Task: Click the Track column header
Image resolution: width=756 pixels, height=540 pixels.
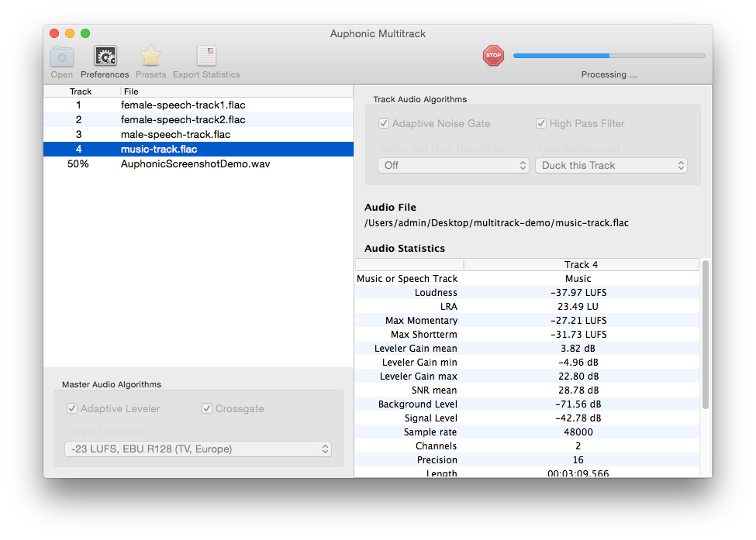Action: 81,91
